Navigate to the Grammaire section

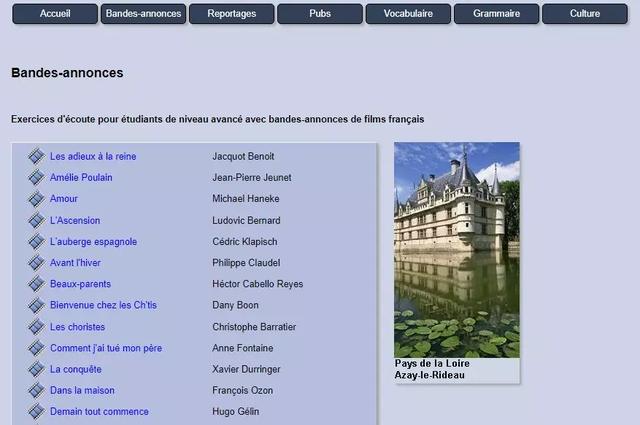tap(496, 14)
